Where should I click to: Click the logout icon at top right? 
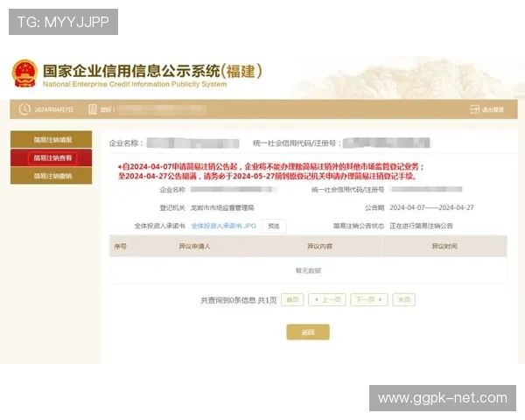pos(474,109)
